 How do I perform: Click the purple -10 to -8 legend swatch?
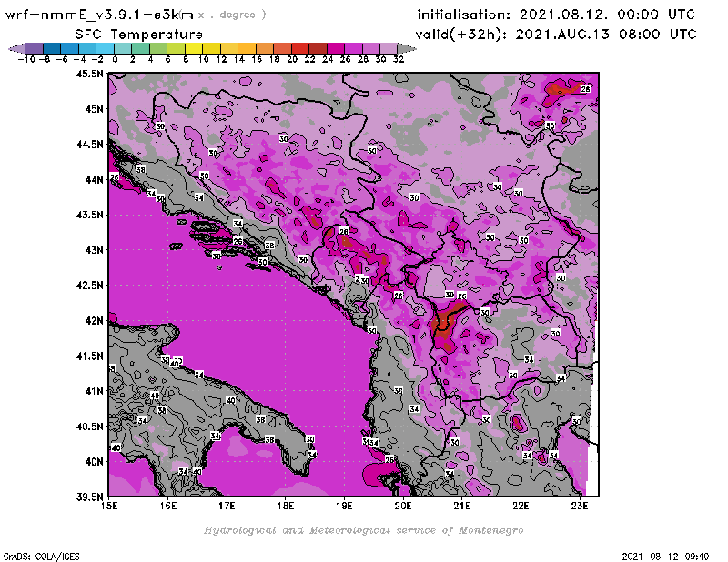(x=35, y=48)
